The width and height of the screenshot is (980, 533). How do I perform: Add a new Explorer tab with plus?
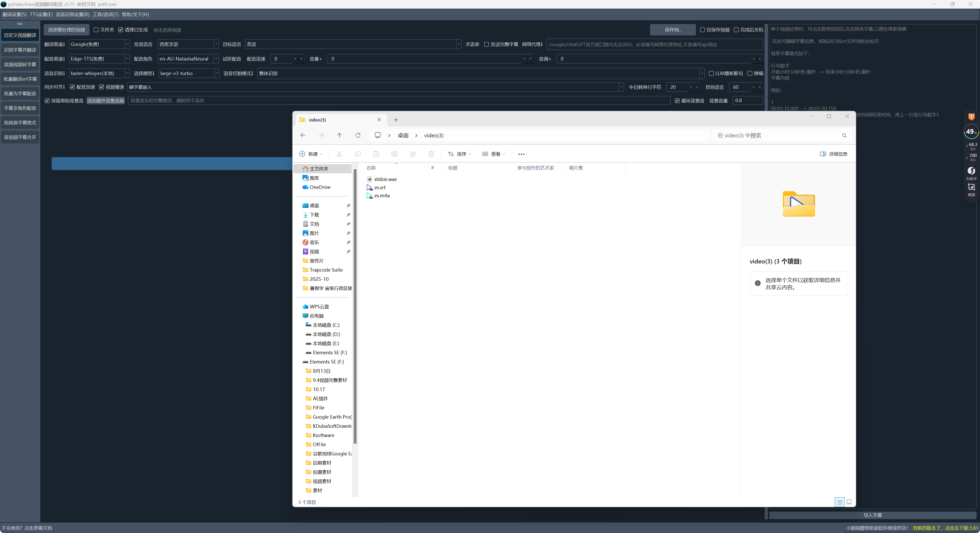[x=396, y=120]
